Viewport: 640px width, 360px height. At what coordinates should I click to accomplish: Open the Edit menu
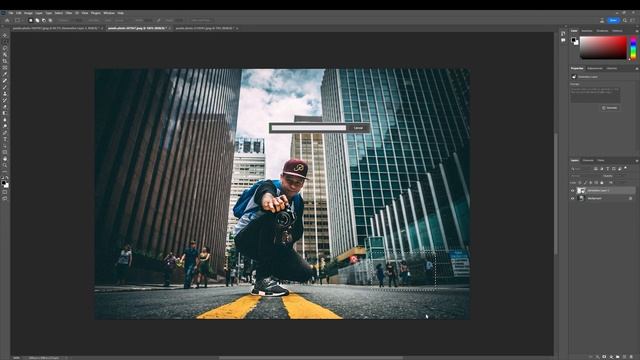click(18, 13)
